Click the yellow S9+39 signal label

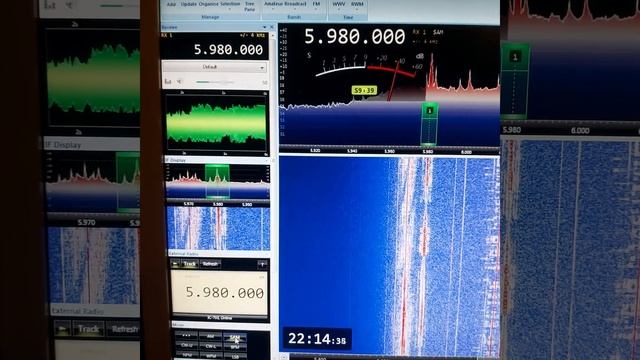364,90
